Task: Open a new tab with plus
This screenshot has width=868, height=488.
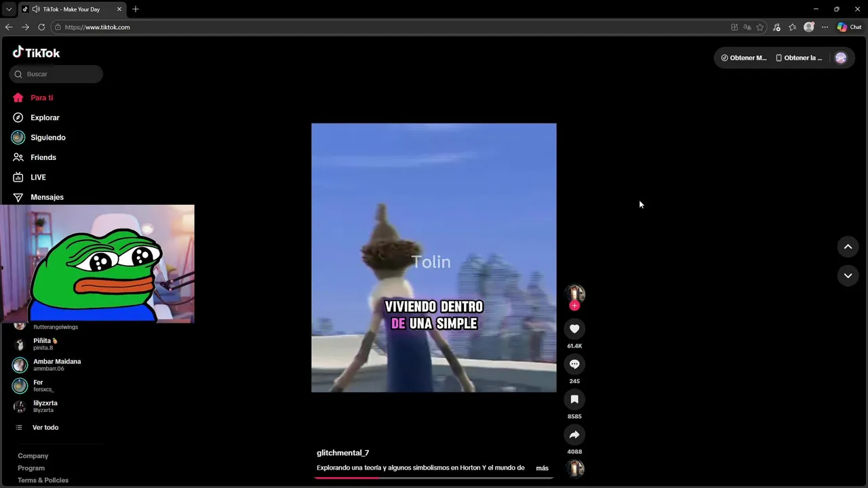Action: (x=136, y=9)
